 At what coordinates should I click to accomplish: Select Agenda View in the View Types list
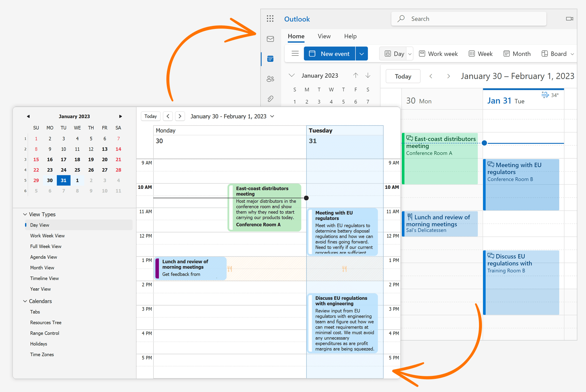tap(44, 257)
